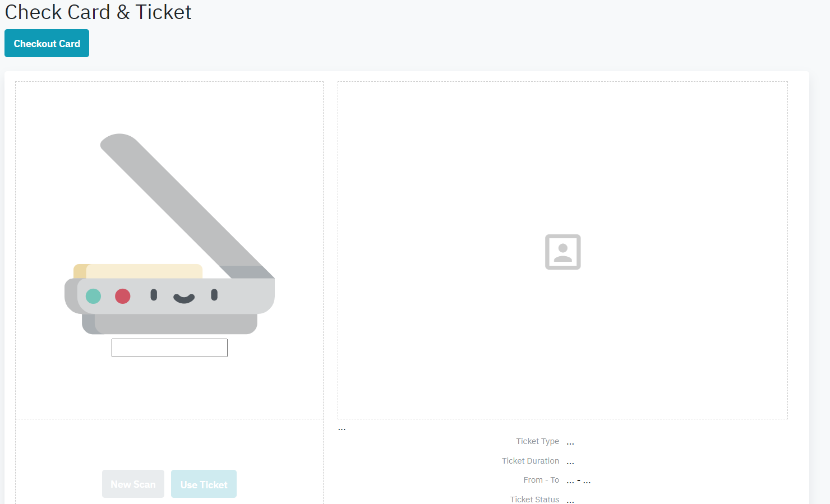Click the Ticket Type label
Image resolution: width=830 pixels, height=504 pixels.
(537, 441)
